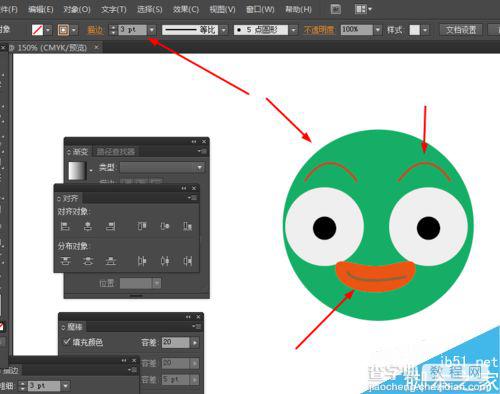Open variable width profile (等比) dropdown

click(x=224, y=30)
